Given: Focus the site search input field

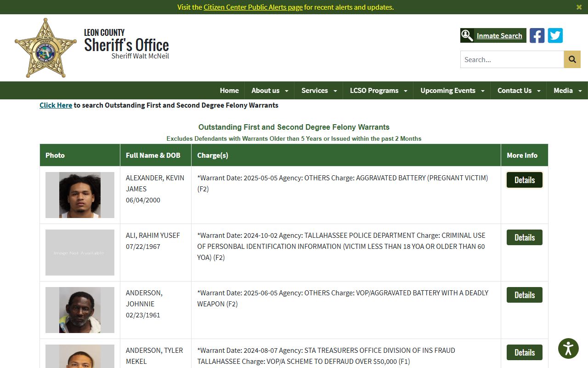Looking at the screenshot, I should tap(512, 59).
